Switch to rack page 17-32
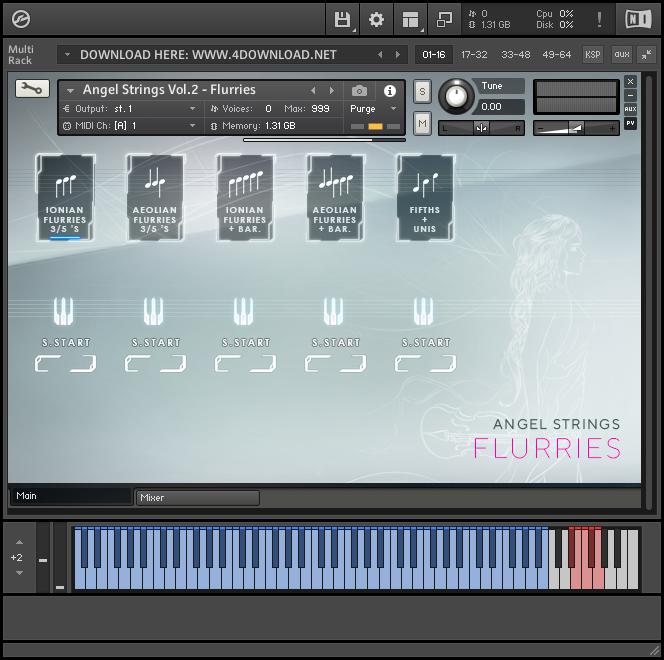This screenshot has height=660, width=664. tap(474, 55)
